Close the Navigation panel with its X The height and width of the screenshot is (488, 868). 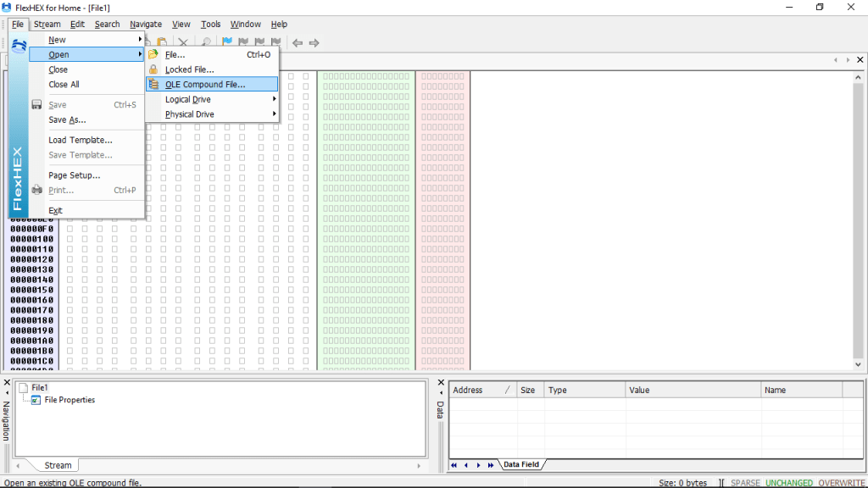coord(6,384)
